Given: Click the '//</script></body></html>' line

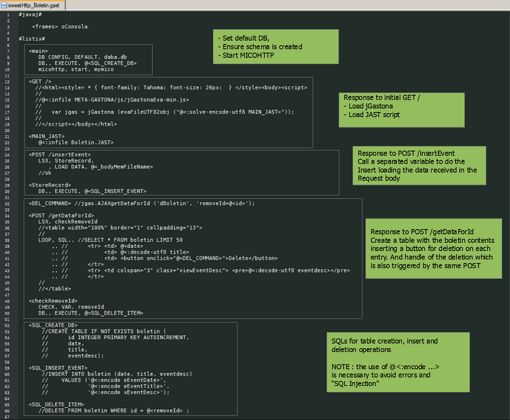Looking at the screenshot, I should (76, 124).
